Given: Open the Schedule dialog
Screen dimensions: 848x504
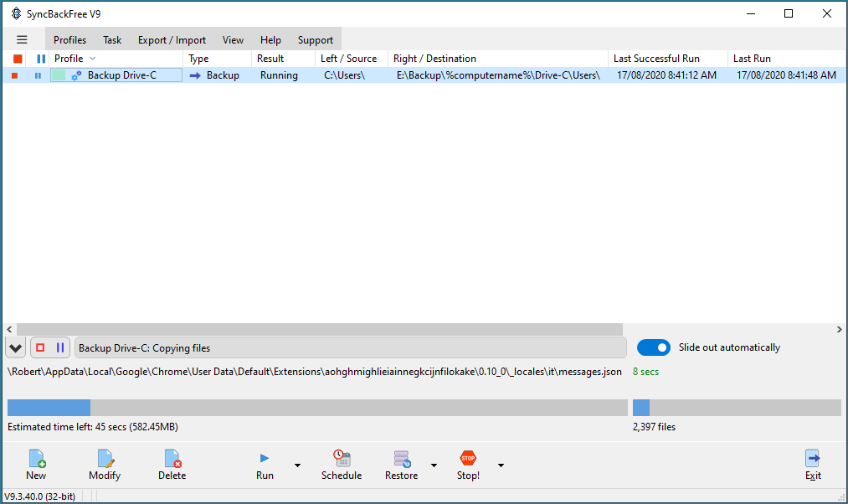Looking at the screenshot, I should [342, 465].
